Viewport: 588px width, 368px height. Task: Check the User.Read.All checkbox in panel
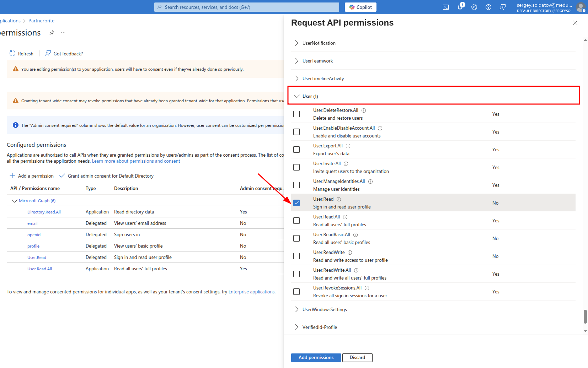click(x=296, y=221)
